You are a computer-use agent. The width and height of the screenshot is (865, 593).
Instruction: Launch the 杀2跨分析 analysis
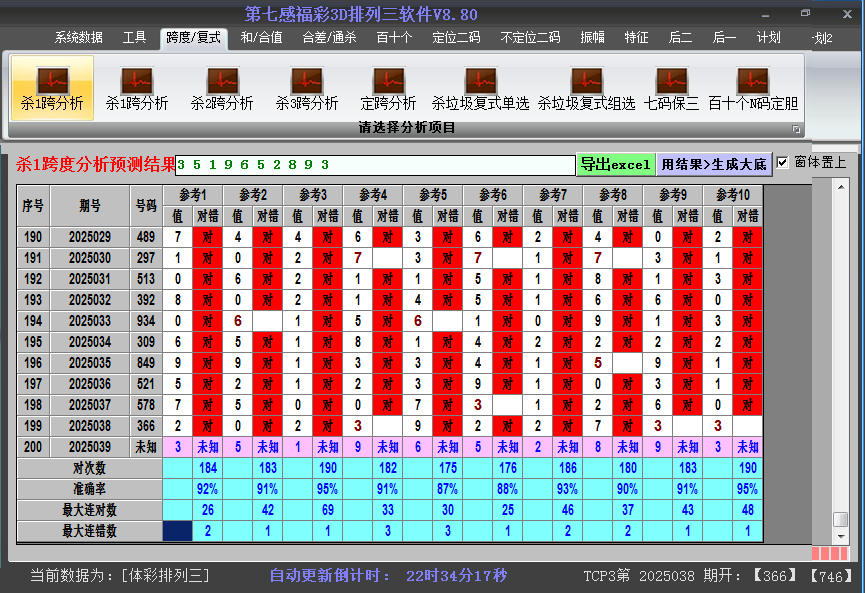point(222,88)
